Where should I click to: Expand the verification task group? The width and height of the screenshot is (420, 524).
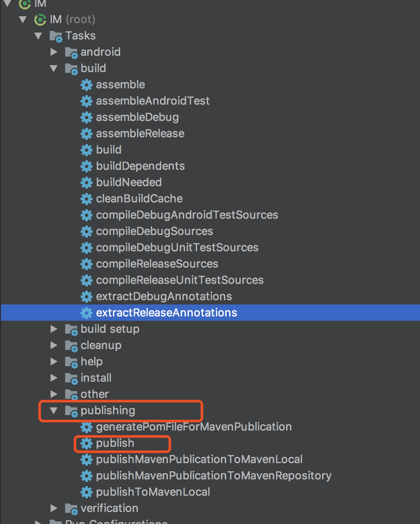pos(54,509)
